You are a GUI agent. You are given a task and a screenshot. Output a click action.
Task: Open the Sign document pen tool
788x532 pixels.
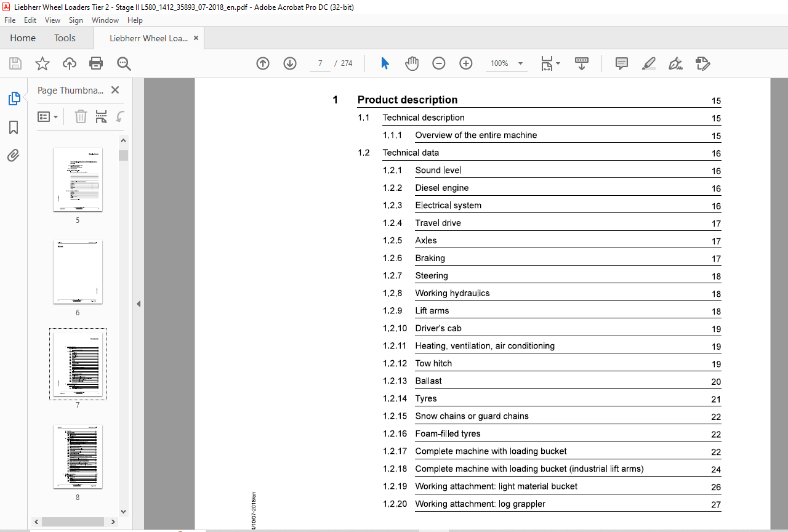pos(675,63)
